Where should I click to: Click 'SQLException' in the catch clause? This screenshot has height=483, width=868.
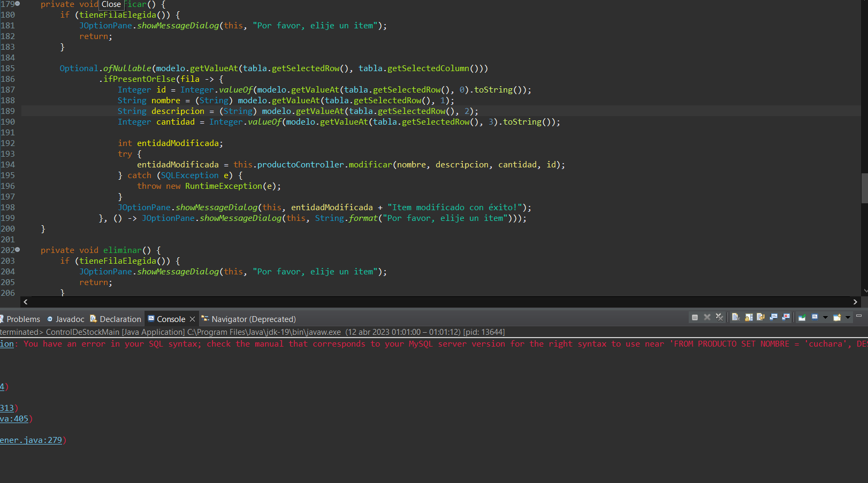click(190, 175)
